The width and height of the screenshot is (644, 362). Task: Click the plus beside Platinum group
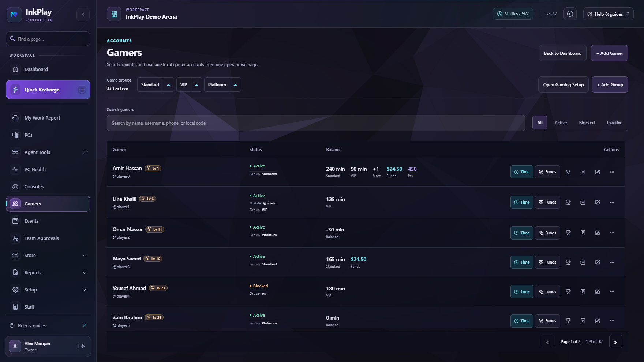coord(235,85)
